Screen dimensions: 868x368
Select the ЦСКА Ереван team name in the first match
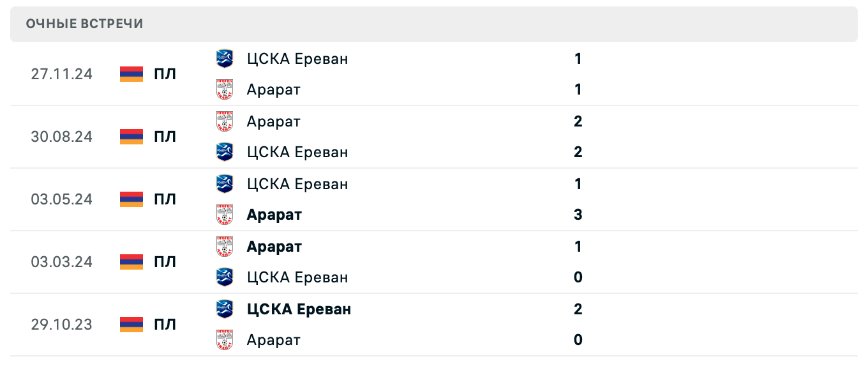point(297,58)
